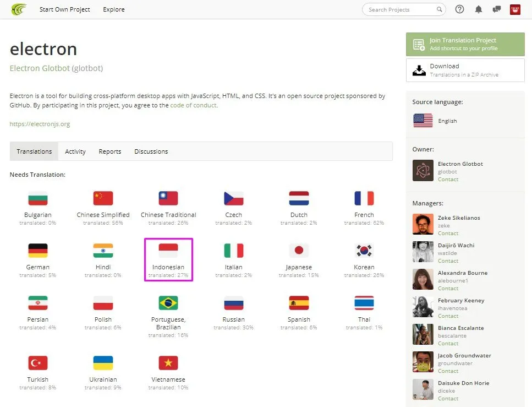Click the Bianca Escalante name
The height and width of the screenshot is (407, 532).
(460, 328)
